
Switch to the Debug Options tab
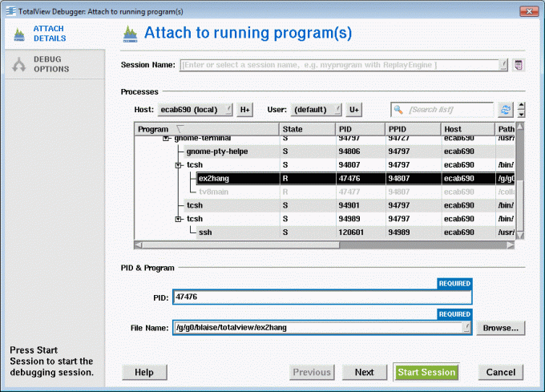[x=54, y=64]
